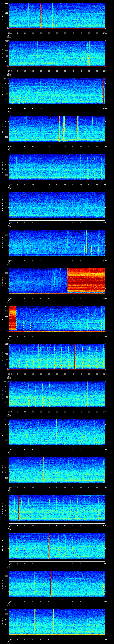Select the large red noise block in 11:23 panel
Viewport: 114px width, 644px height.
pos(86,280)
